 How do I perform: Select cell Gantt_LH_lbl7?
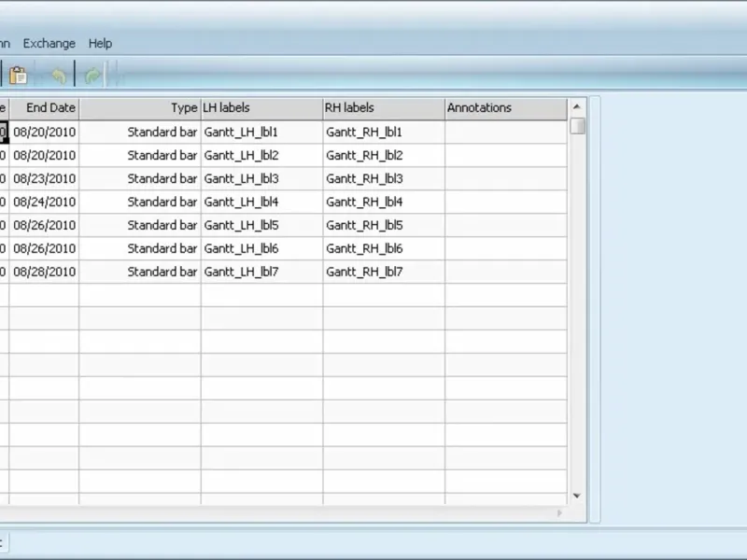[x=262, y=272]
